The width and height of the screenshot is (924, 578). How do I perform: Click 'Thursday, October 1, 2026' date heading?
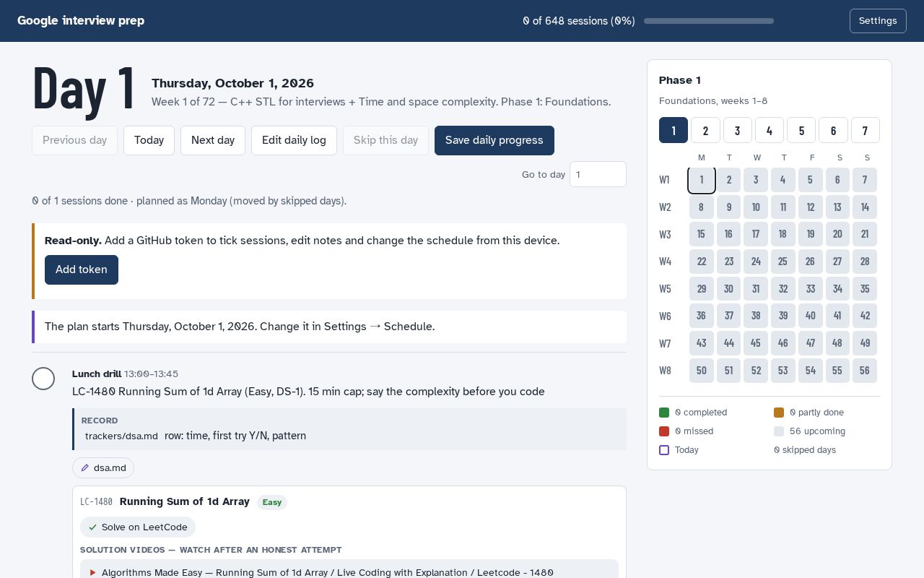pos(232,83)
